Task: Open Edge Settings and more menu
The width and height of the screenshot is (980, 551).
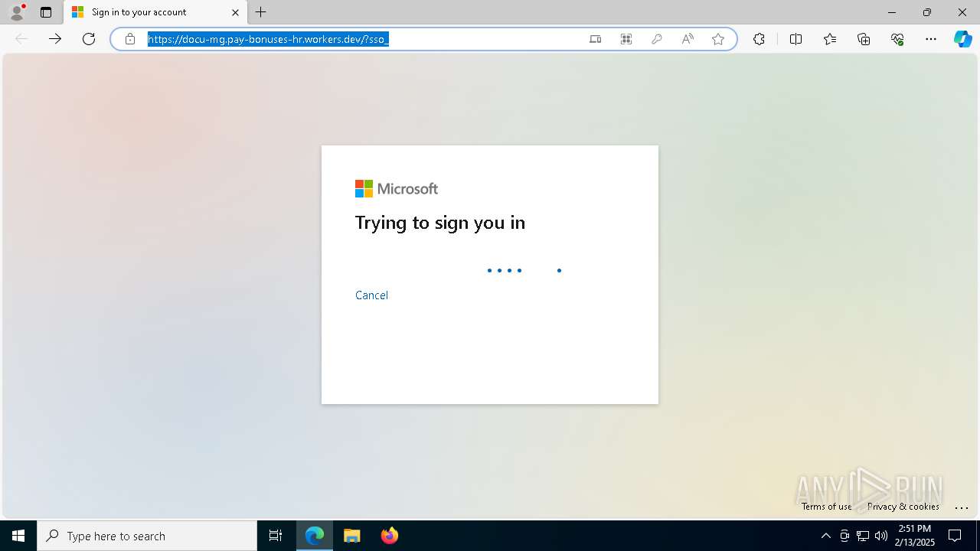Action: [x=931, y=39]
